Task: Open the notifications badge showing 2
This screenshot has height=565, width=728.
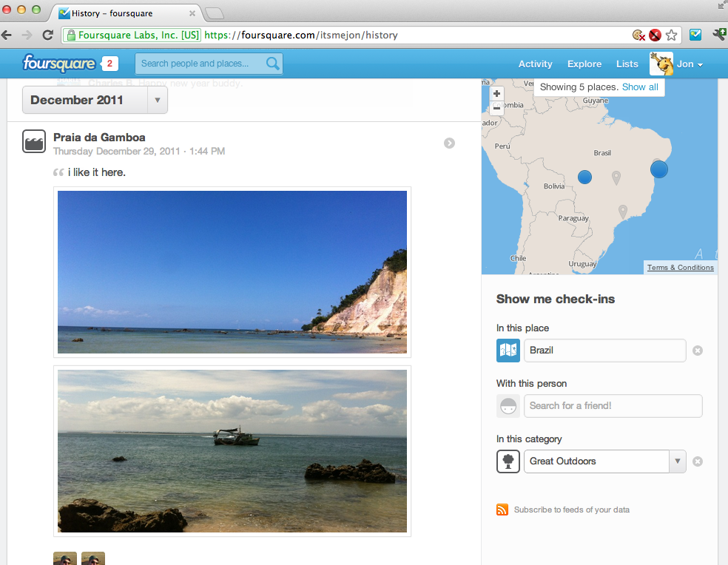Action: [x=109, y=64]
